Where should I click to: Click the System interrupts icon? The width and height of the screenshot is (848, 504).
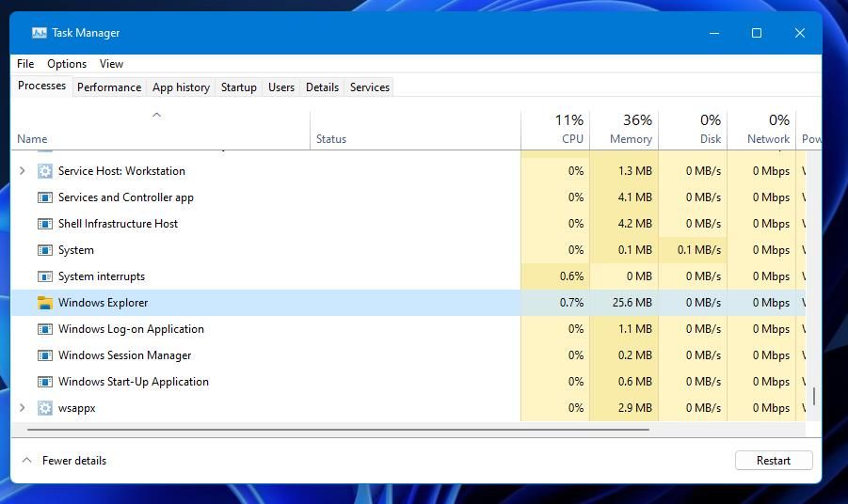point(45,276)
